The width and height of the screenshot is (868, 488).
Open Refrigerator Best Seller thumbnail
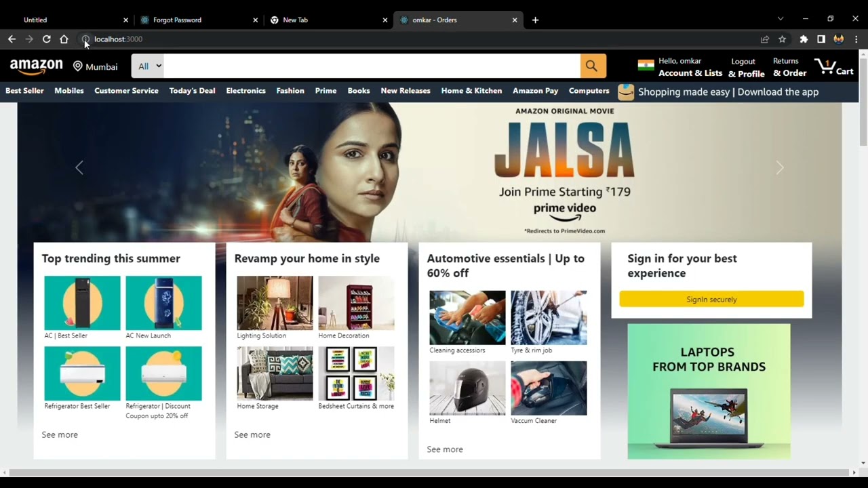click(x=82, y=373)
